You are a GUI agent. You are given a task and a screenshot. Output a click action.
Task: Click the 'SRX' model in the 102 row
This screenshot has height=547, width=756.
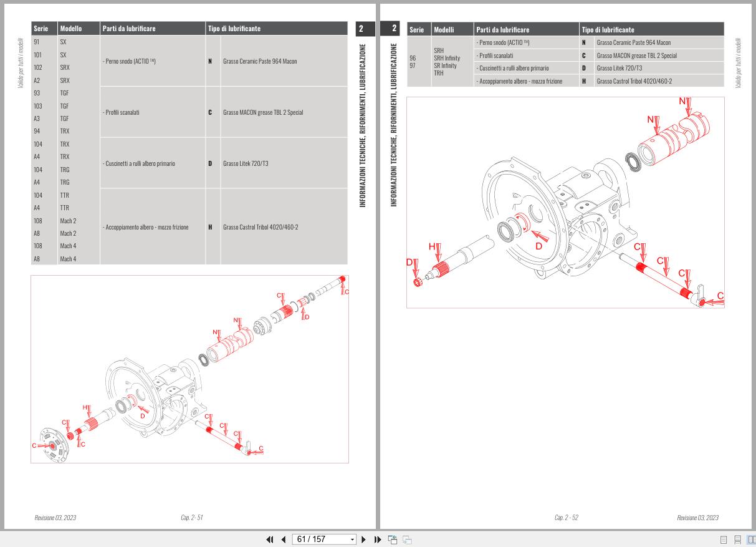(65, 67)
